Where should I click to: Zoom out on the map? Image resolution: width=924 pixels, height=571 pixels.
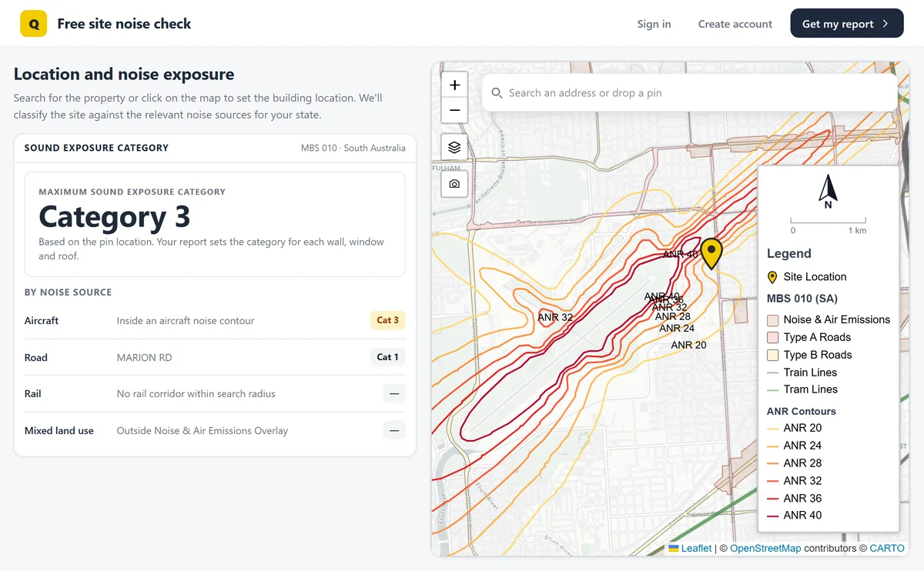pos(454,111)
